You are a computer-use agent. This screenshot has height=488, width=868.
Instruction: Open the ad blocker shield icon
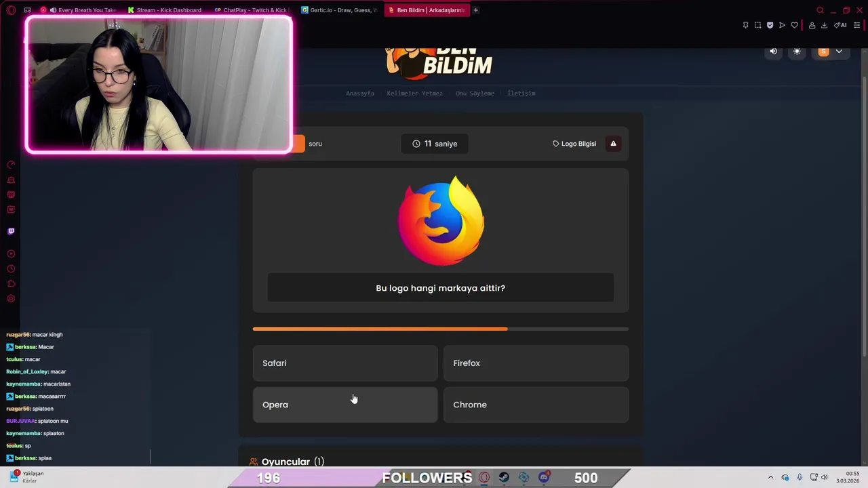click(770, 25)
